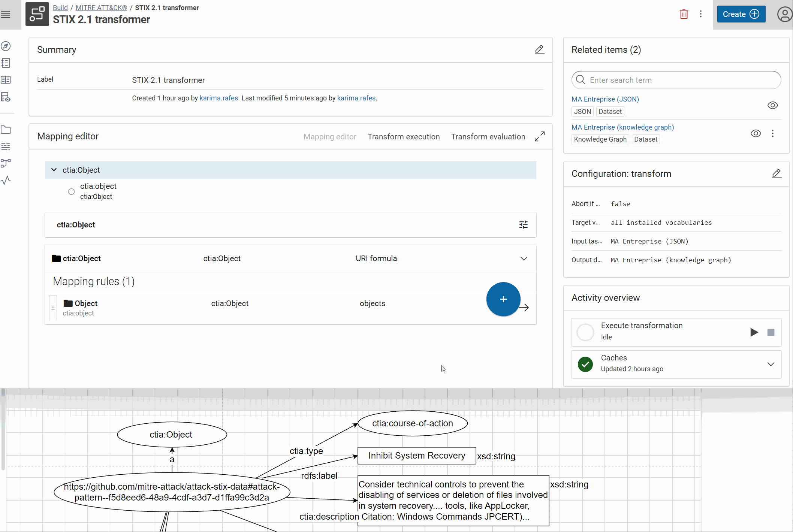793x532 pixels.
Task: Switch to Transform evaluation tab
Action: coord(488,137)
